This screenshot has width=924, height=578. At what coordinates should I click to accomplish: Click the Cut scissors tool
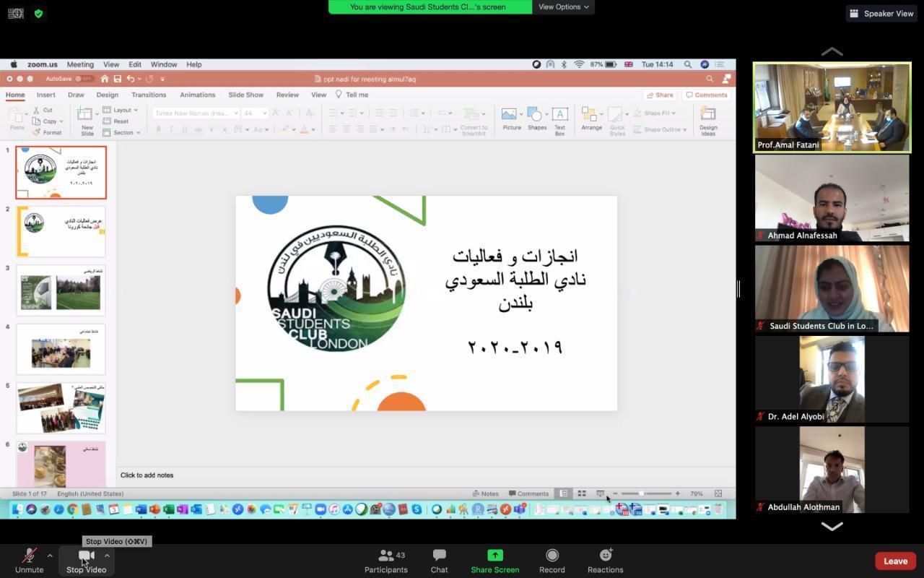point(43,111)
